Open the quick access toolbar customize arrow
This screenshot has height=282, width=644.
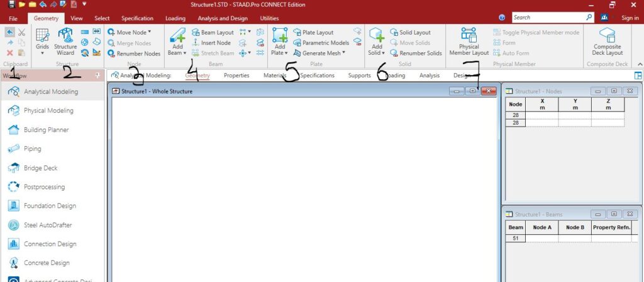coord(84,4)
